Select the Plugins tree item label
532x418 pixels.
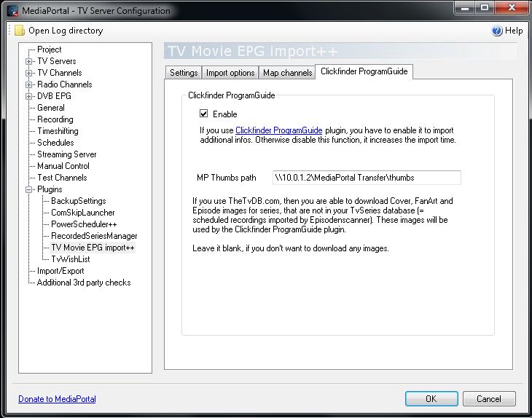50,189
